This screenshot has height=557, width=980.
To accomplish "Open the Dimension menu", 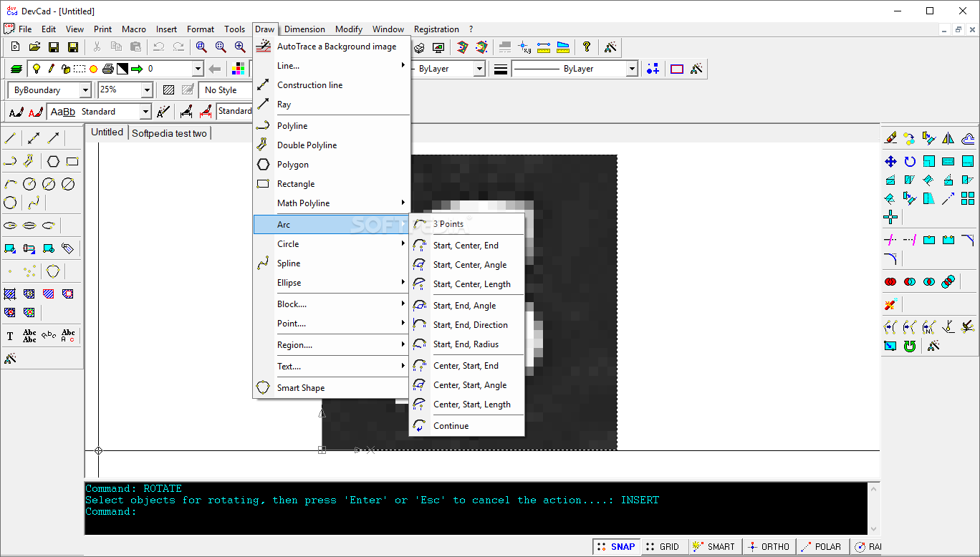I will [x=304, y=29].
